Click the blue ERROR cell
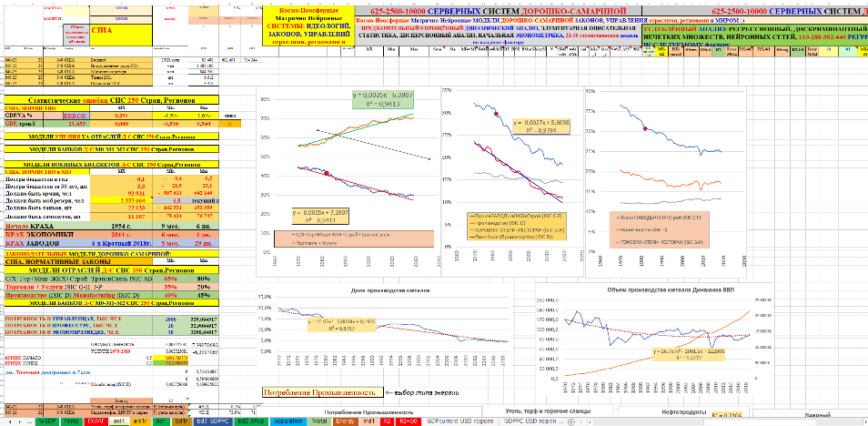Image resolution: width=868 pixels, height=426 pixels. click(74, 117)
